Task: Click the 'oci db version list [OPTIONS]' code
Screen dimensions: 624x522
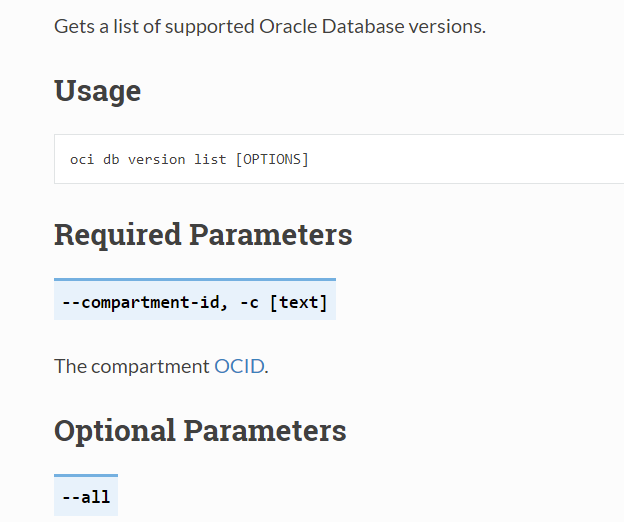Action: tap(189, 160)
